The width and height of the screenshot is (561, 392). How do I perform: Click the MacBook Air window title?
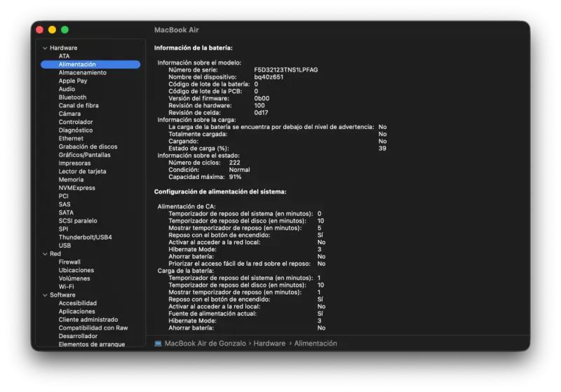click(177, 30)
